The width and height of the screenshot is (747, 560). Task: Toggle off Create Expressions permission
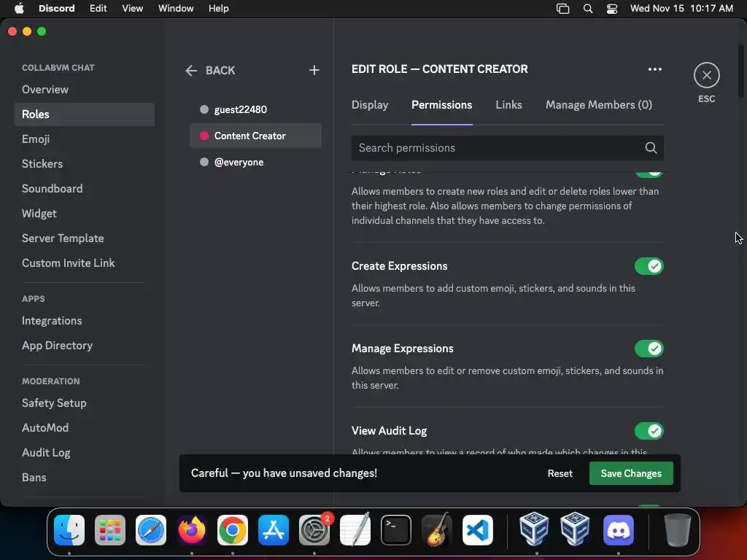649,266
